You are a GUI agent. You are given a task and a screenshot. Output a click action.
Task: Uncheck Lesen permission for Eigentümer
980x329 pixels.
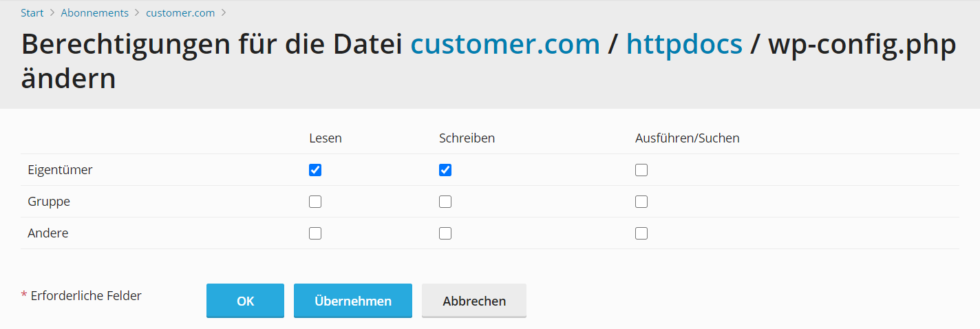point(315,170)
